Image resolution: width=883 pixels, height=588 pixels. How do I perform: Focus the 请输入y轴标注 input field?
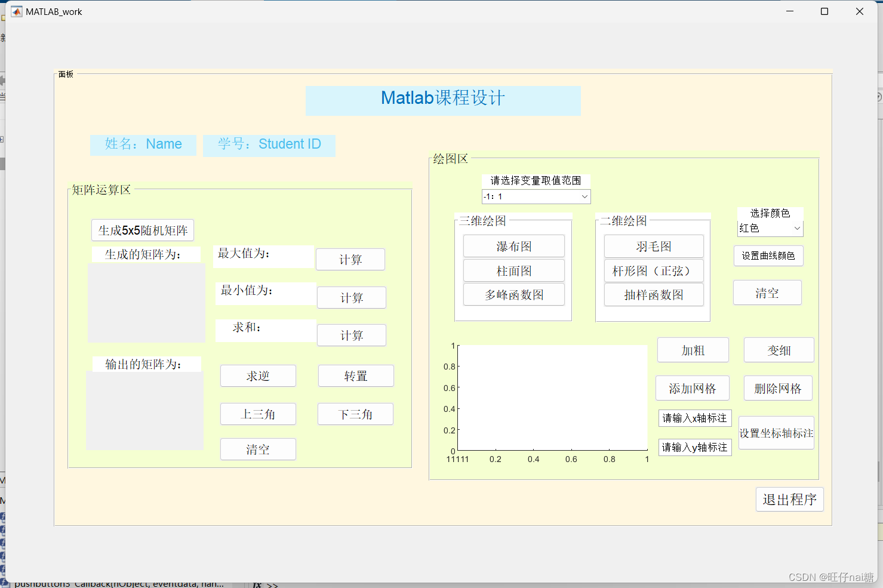[695, 447]
